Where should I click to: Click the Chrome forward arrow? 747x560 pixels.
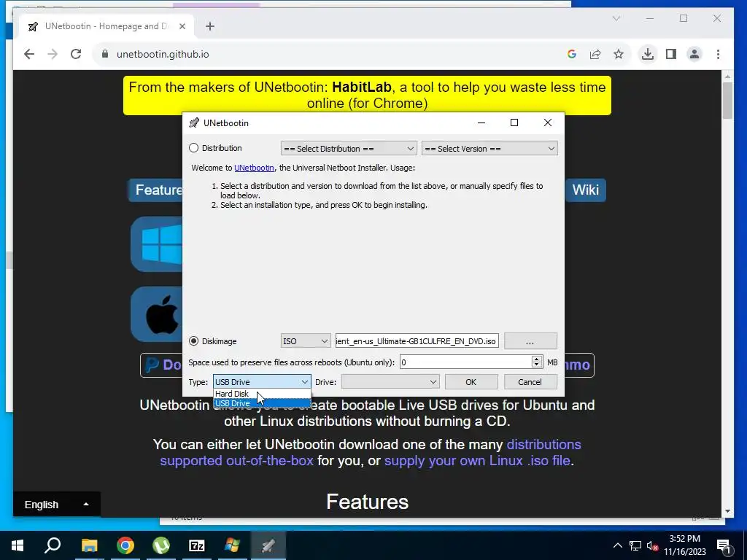click(x=53, y=54)
